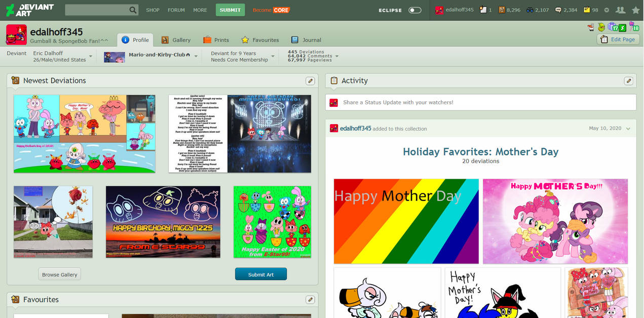Open the MORE menu
The height and width of the screenshot is (318, 644).
(200, 10)
